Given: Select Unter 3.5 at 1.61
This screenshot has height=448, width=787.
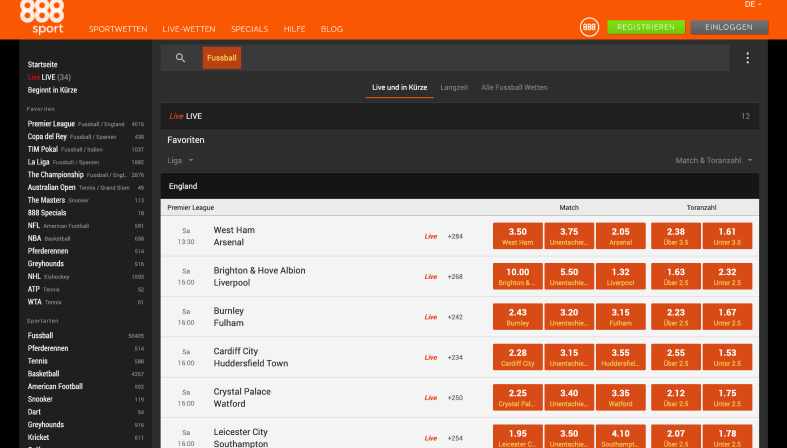Looking at the screenshot, I should 727,236.
